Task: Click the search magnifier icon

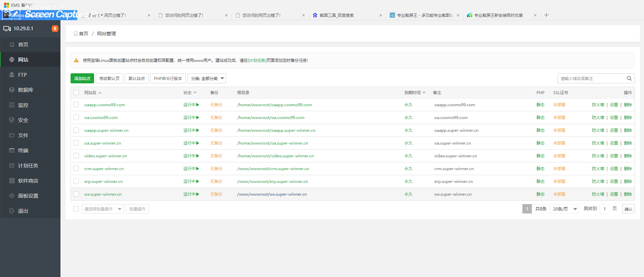Action: (629, 78)
